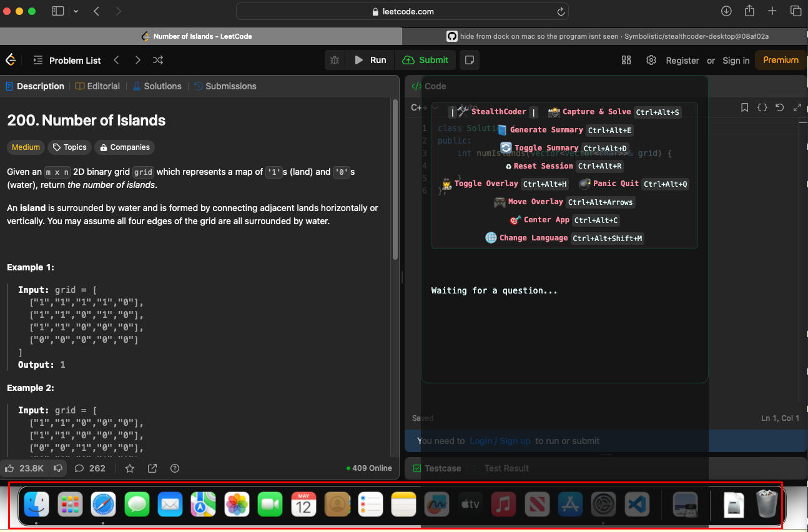808x532 pixels.
Task: Open a new Safari tab
Action: click(772, 11)
